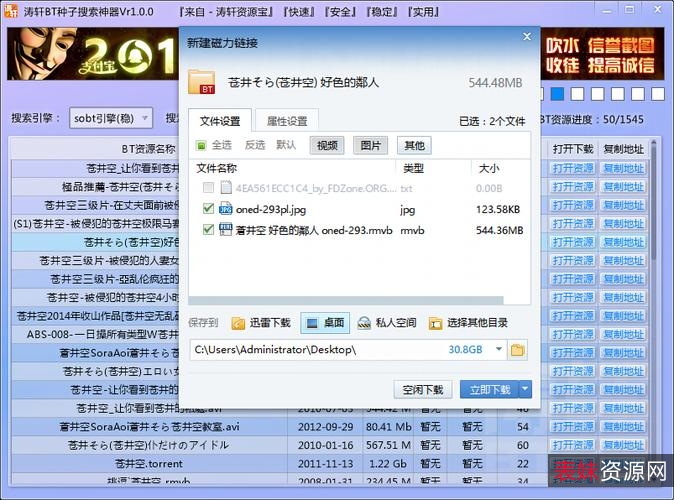This screenshot has width=674, height=500.
Task: Click 复制地址 for 苍井空SoraAoi教室.avi row
Action: tap(623, 426)
